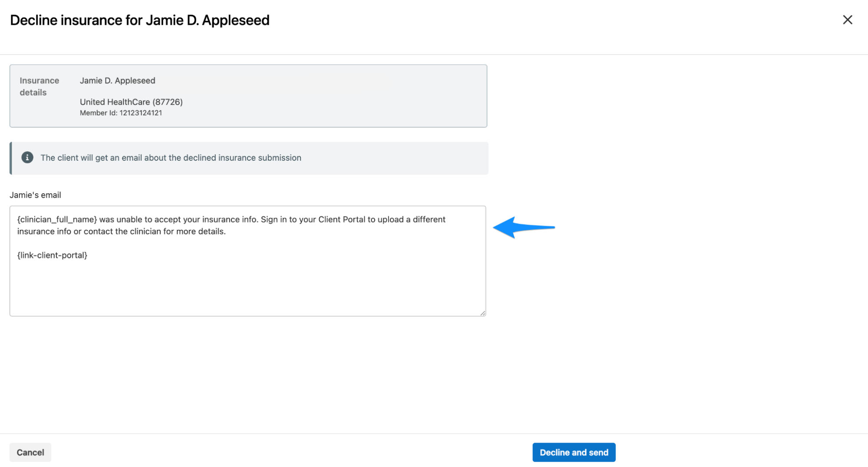Click the declined insurance email notice banner
This screenshot has height=467, width=868.
click(x=248, y=158)
